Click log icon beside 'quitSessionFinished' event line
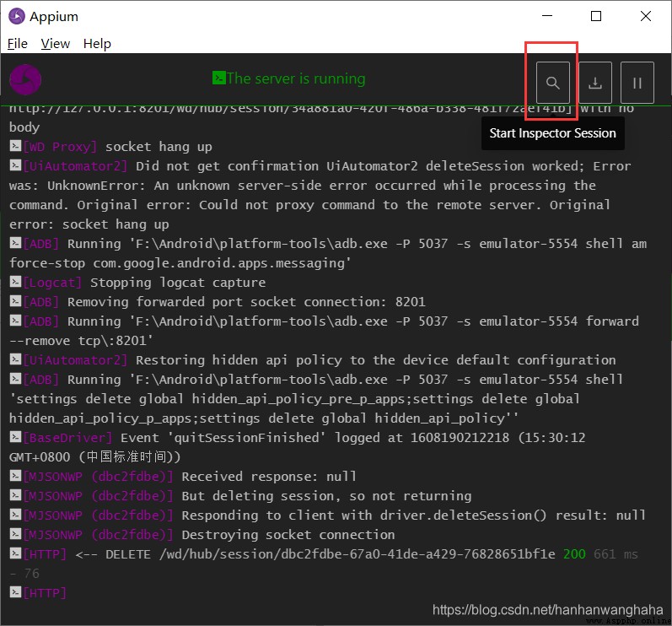The height and width of the screenshot is (626, 672). click(15, 437)
